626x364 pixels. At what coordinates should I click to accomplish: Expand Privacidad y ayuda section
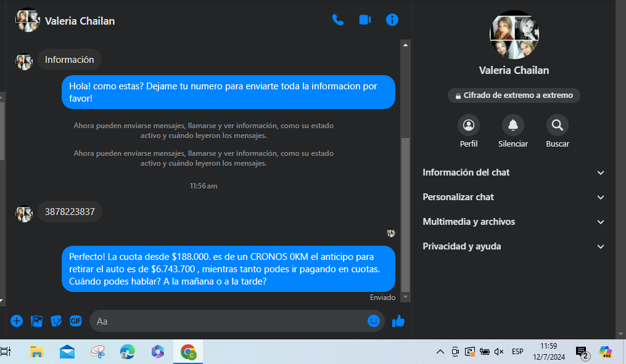pos(513,246)
